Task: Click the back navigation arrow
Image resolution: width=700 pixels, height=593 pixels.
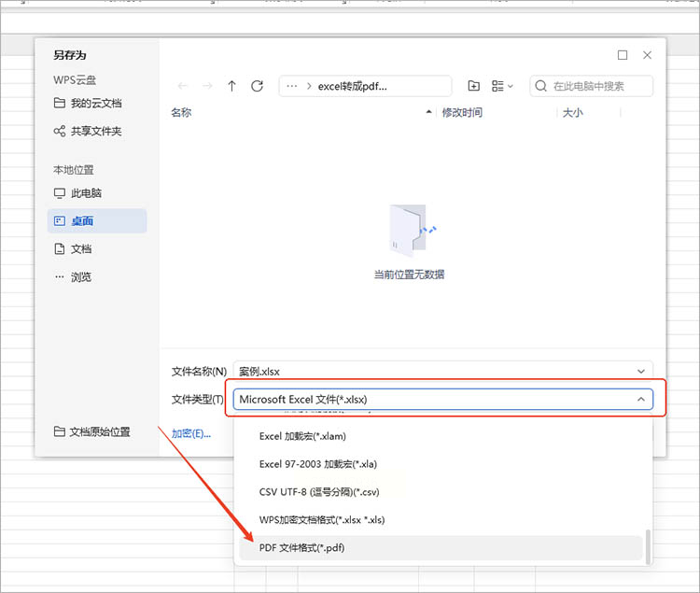Action: pyautogui.click(x=182, y=86)
